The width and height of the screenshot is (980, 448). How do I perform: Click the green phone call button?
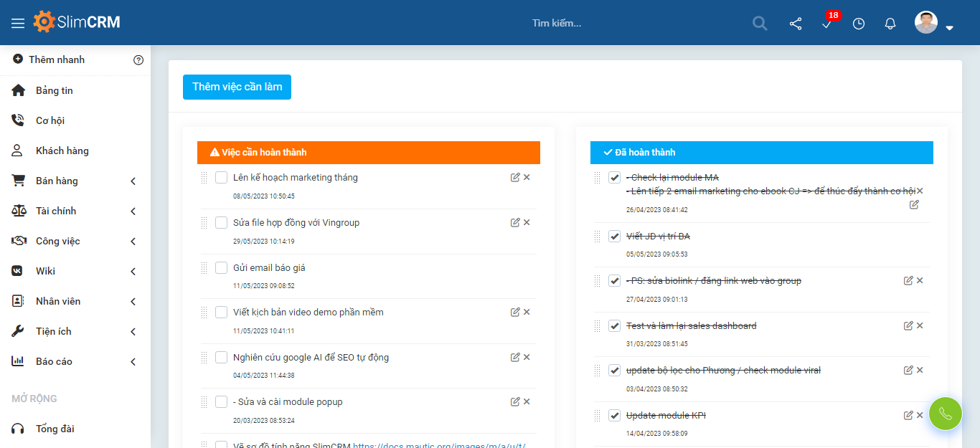click(945, 414)
